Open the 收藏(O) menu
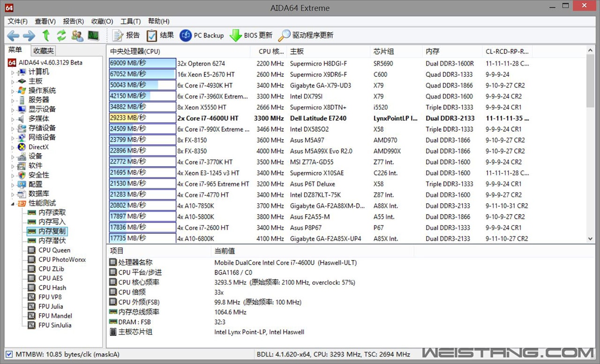The image size is (600, 364). [x=102, y=21]
